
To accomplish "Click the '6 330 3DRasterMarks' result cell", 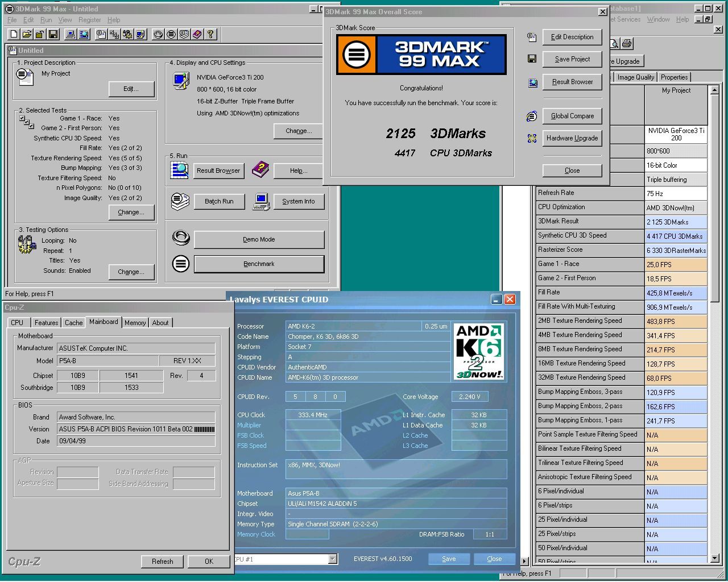I will click(676, 251).
